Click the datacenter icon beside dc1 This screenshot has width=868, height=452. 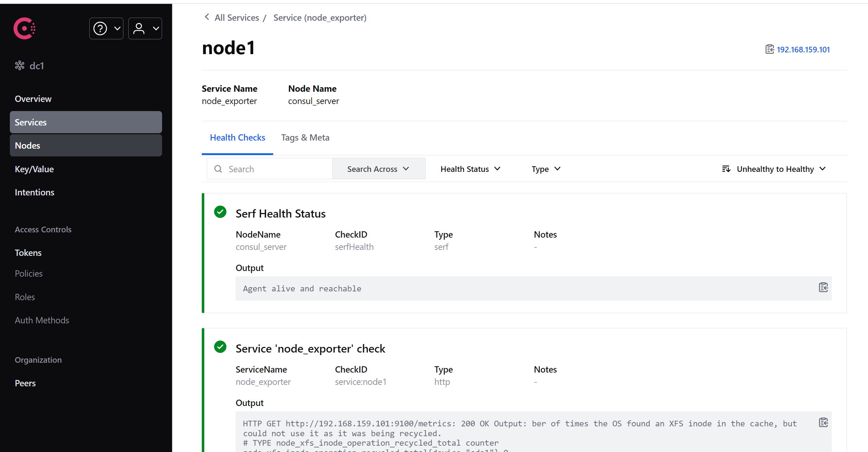(20, 65)
